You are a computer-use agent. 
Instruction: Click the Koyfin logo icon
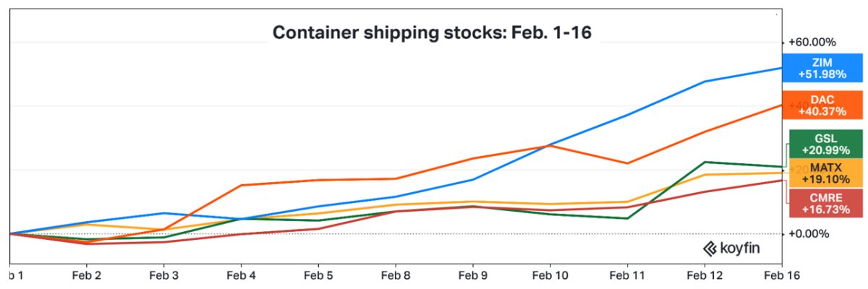709,249
